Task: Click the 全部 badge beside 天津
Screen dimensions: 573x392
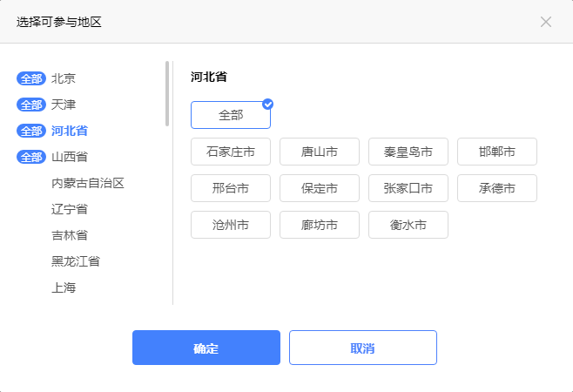Action: [x=30, y=105]
